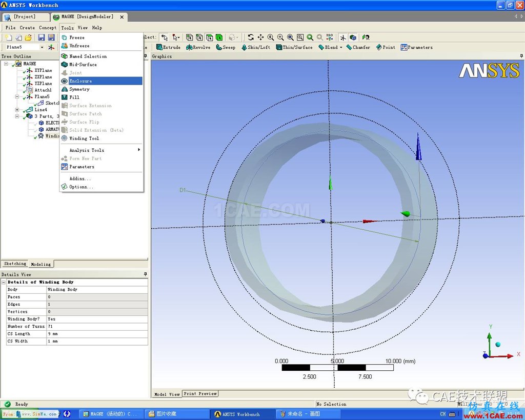The height and width of the screenshot is (420, 525).
Task: Choose Enclosure from the Tools menu
Action: pyautogui.click(x=101, y=81)
